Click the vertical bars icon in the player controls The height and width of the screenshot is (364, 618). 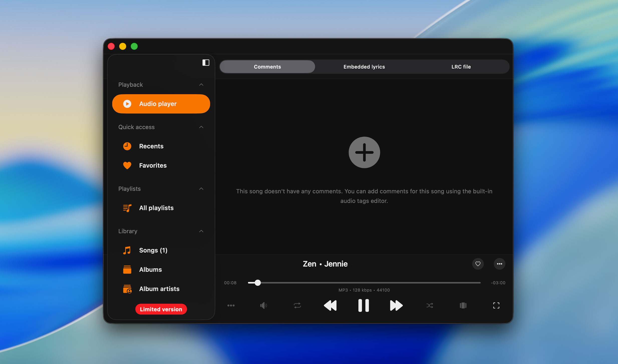coord(463,305)
